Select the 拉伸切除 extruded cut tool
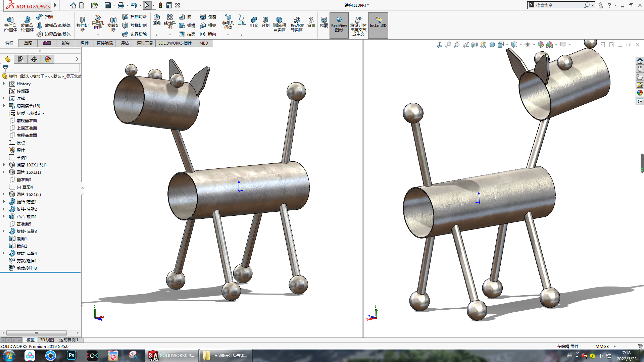The height and width of the screenshot is (362, 644). (82, 24)
